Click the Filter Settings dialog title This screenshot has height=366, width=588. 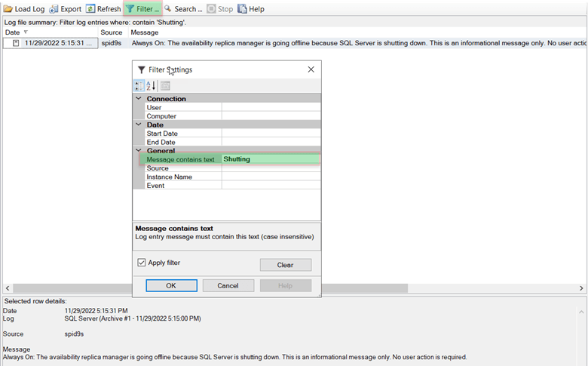170,69
